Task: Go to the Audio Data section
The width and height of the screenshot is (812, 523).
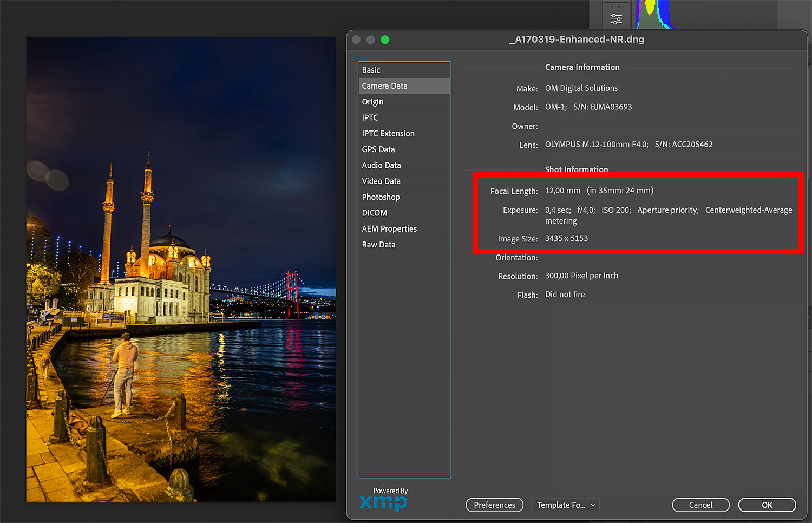Action: tap(382, 165)
